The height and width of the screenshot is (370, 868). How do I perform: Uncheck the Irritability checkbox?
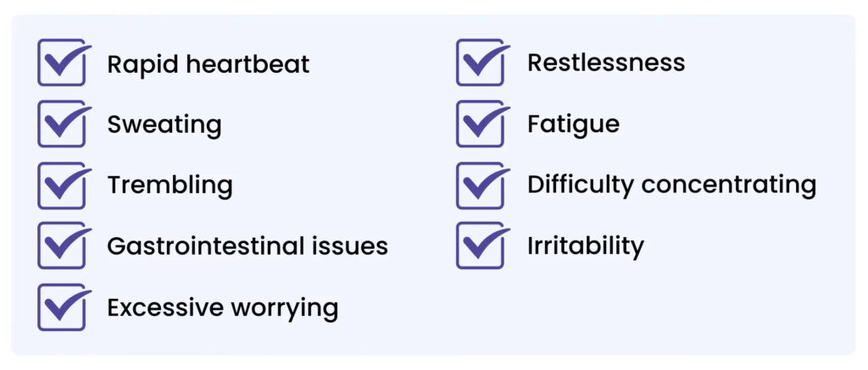480,246
